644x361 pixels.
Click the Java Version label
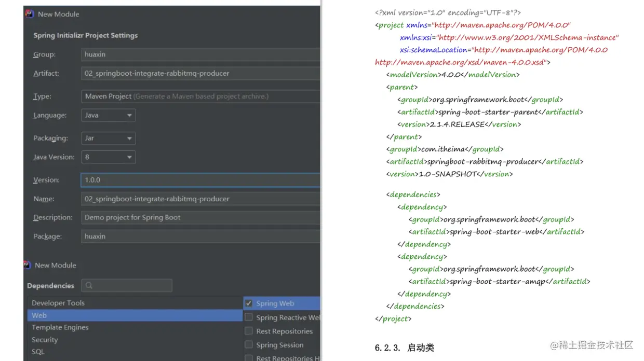point(54,157)
